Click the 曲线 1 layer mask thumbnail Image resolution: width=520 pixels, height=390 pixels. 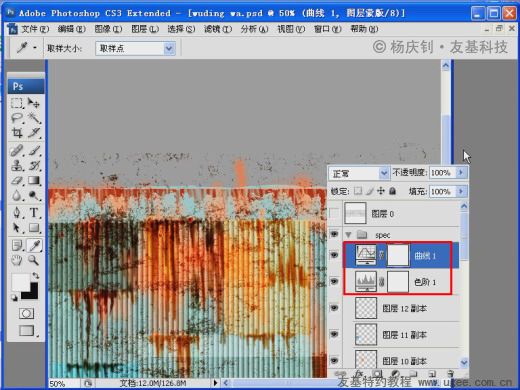[398, 255]
